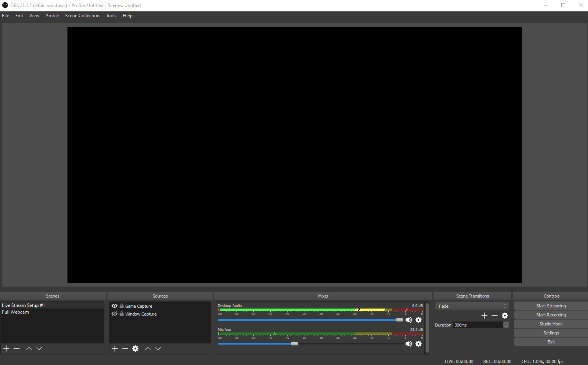Move scene up in Scenes list
The image size is (588, 365).
pos(29,349)
